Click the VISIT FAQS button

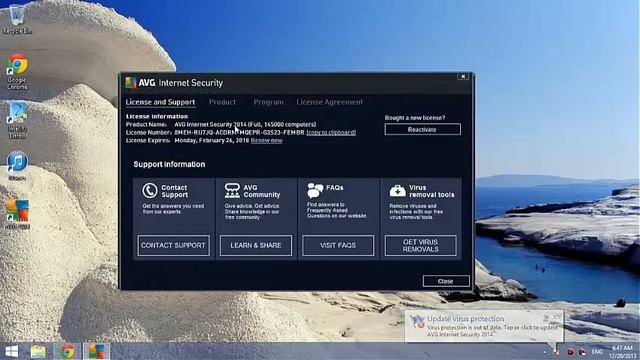(338, 245)
